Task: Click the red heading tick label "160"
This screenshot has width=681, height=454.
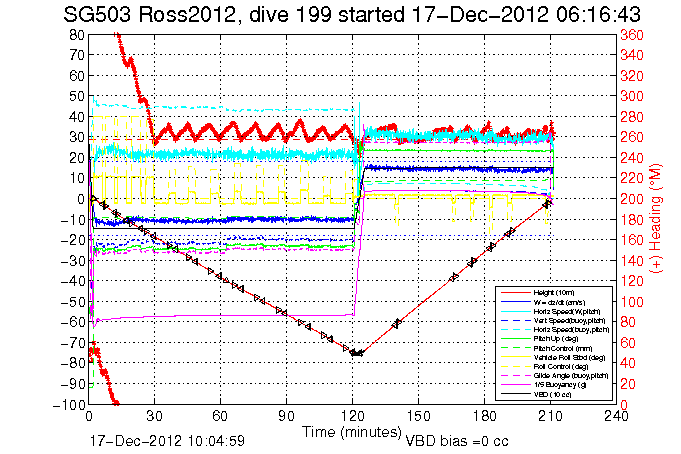Action: [632, 240]
